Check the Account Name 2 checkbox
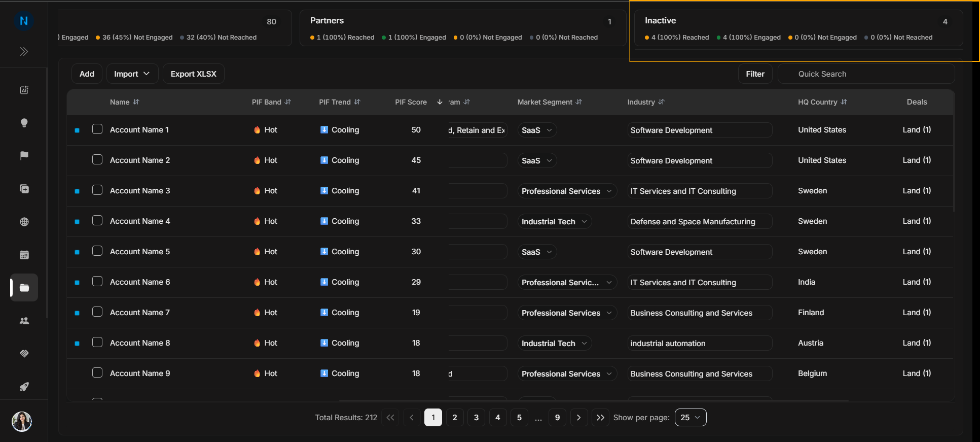The width and height of the screenshot is (980, 442). coord(97,159)
